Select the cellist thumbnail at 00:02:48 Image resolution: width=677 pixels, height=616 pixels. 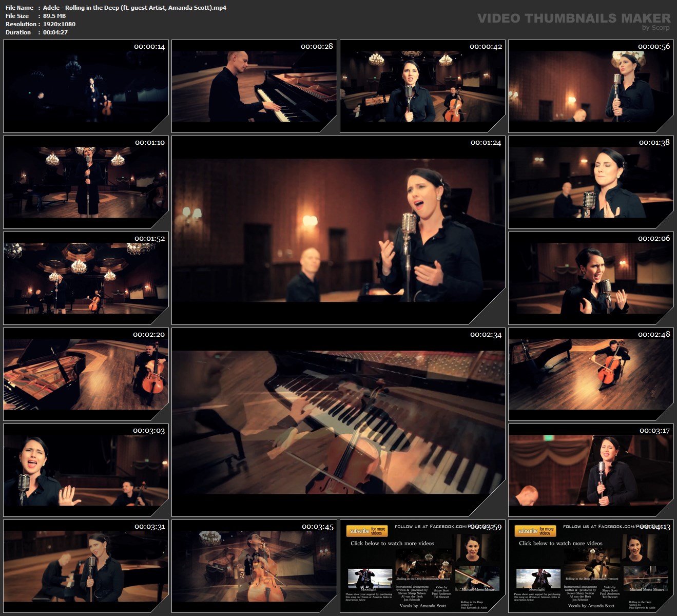click(x=591, y=374)
